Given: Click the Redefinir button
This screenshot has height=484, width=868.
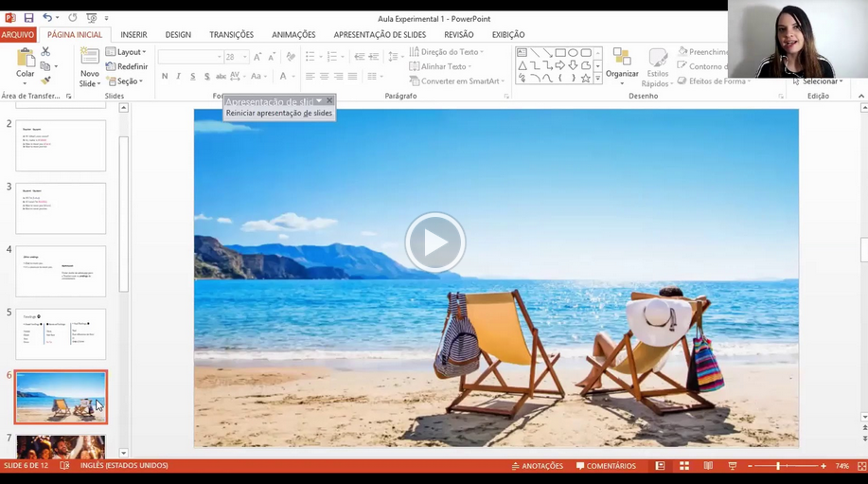Looking at the screenshot, I should 127,66.
